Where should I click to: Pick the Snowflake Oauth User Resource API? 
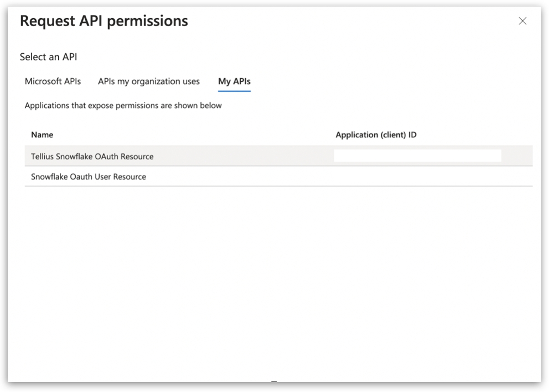89,177
